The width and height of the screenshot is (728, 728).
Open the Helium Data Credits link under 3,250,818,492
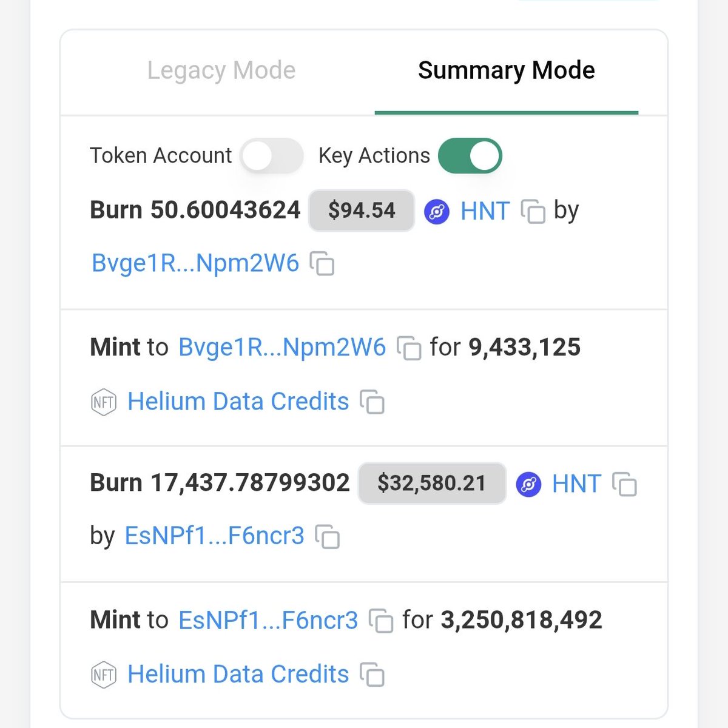coord(238,674)
